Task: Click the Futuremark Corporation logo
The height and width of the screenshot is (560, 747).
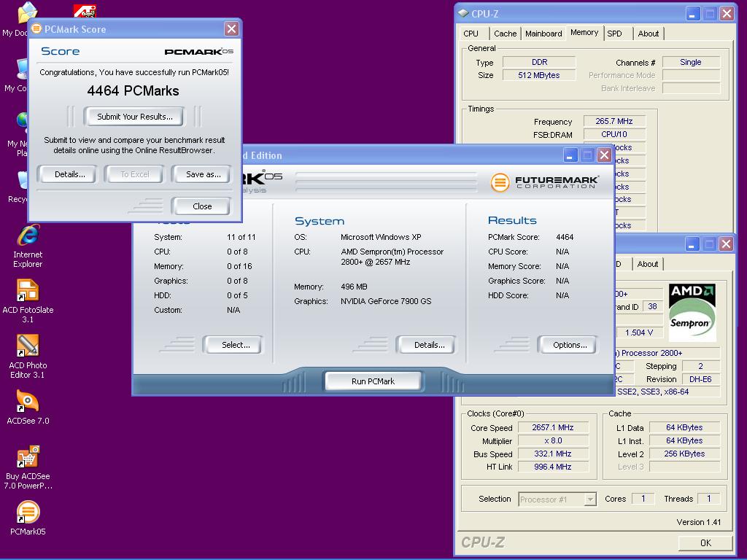Action: (x=544, y=182)
